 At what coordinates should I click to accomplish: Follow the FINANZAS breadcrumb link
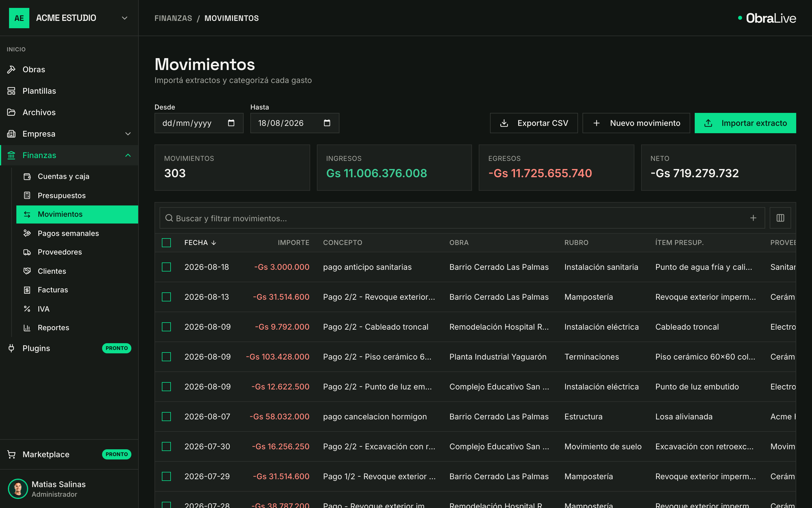point(173,18)
